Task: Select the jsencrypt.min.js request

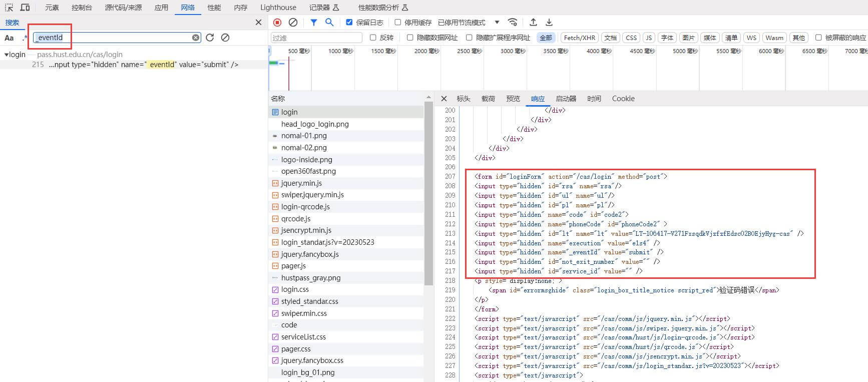Action: 346,230
